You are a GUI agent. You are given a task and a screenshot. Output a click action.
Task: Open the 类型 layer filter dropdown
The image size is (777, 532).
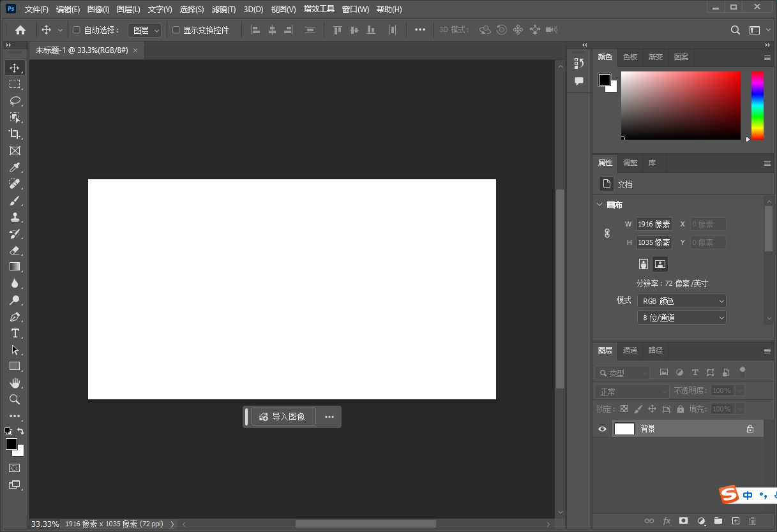622,372
